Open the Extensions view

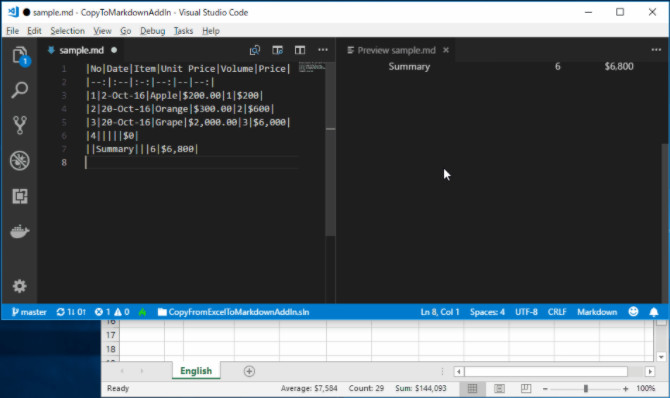point(20,196)
